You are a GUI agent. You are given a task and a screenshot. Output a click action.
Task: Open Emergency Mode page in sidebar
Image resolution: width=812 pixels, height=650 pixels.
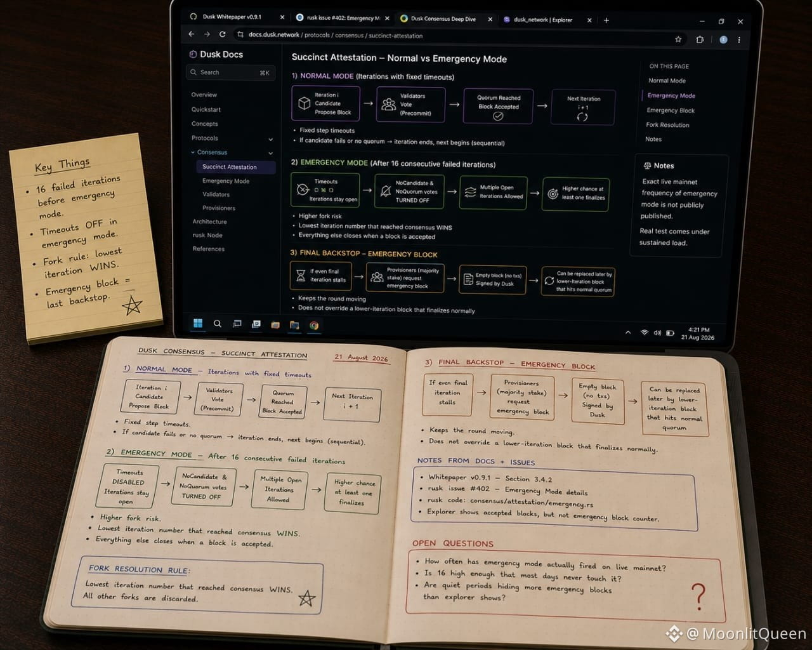[x=226, y=181]
